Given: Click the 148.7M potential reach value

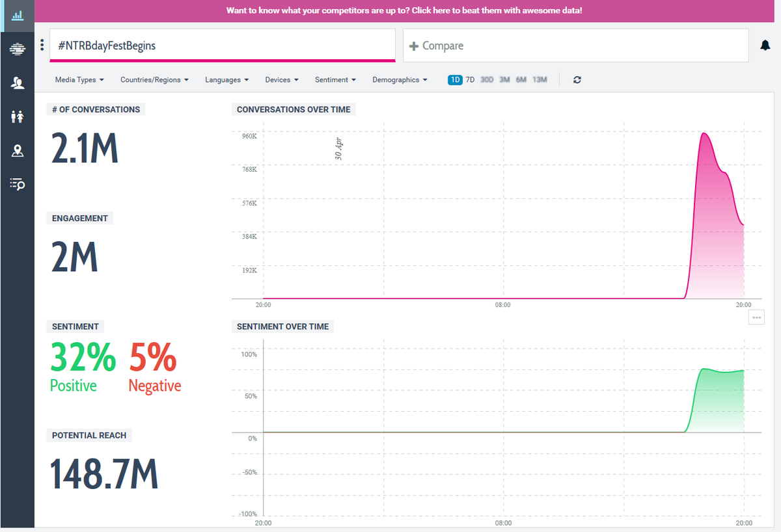Looking at the screenshot, I should 105,474.
